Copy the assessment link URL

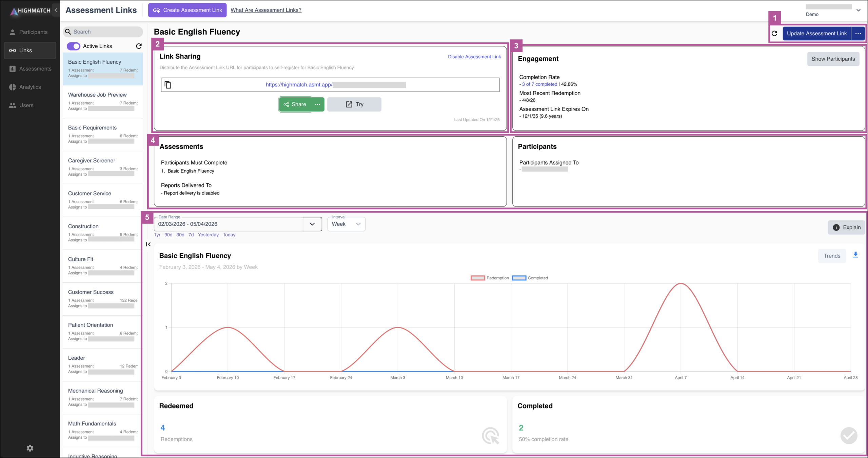pos(168,85)
